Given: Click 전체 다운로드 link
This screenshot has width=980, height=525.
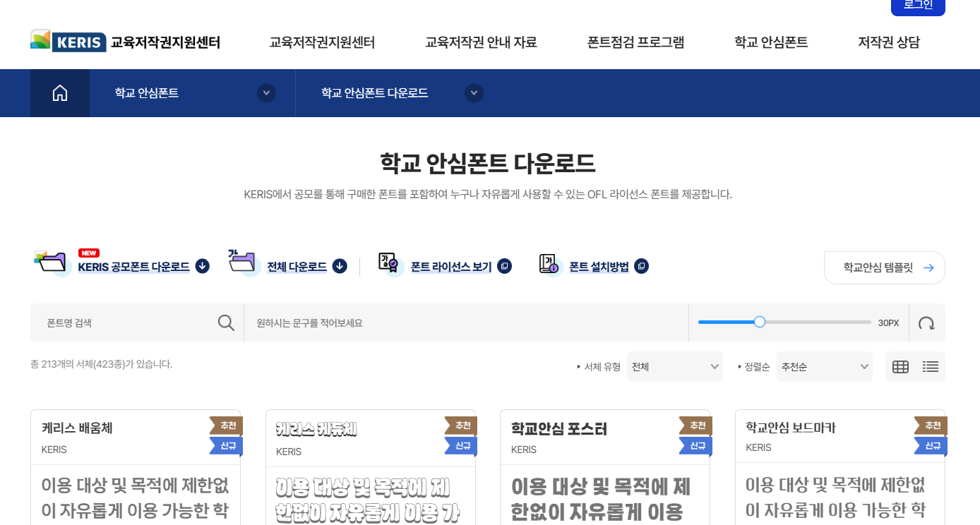Looking at the screenshot, I should [297, 267].
